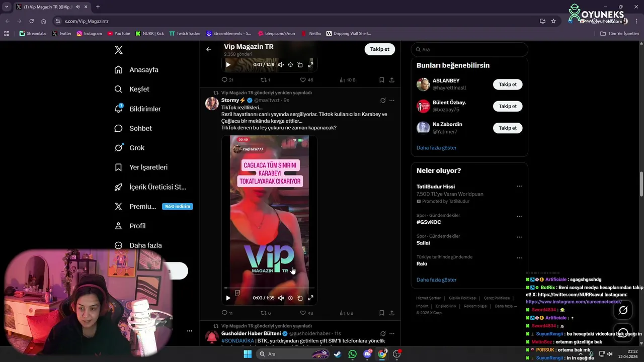Repost Stormy post with 6 reposts
The height and width of the screenshot is (362, 644).
[266, 313]
